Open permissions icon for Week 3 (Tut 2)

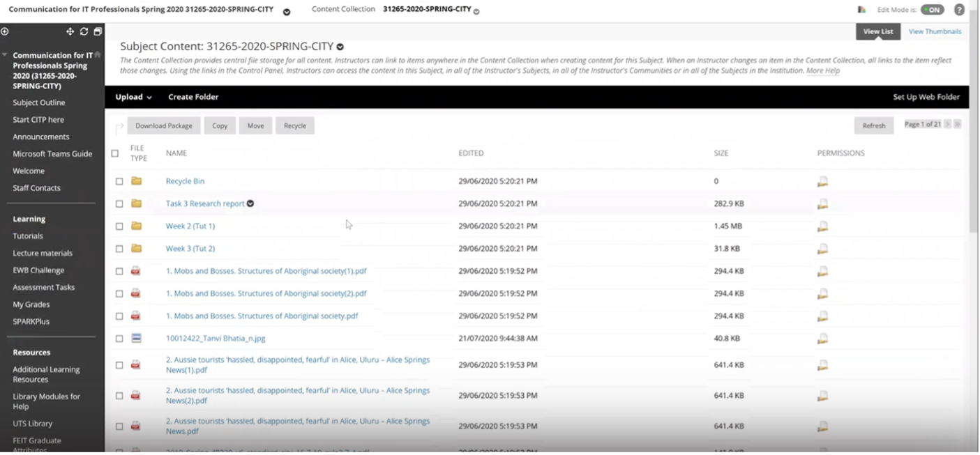[x=823, y=248]
